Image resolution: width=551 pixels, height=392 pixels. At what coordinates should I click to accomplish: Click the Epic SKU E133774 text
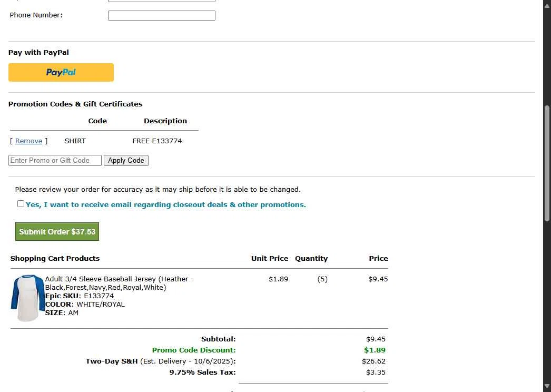click(x=79, y=296)
